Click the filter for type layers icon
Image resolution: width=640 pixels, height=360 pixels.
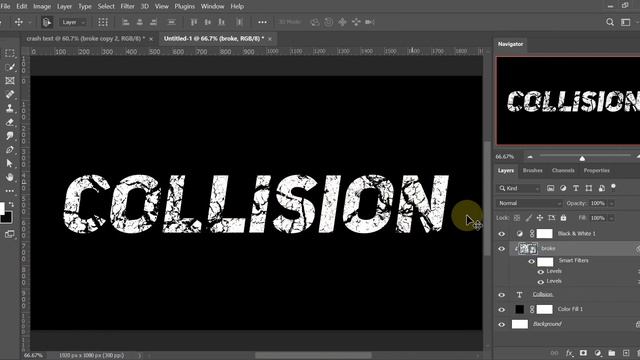click(576, 188)
